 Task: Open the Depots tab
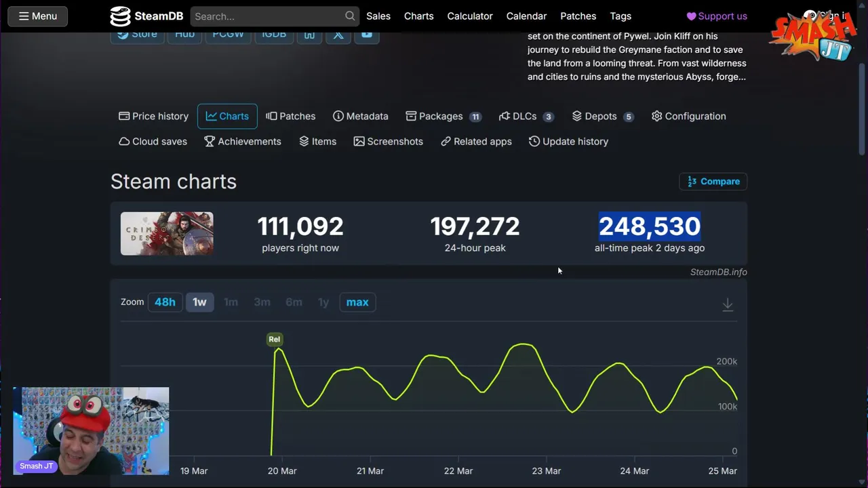pyautogui.click(x=602, y=116)
